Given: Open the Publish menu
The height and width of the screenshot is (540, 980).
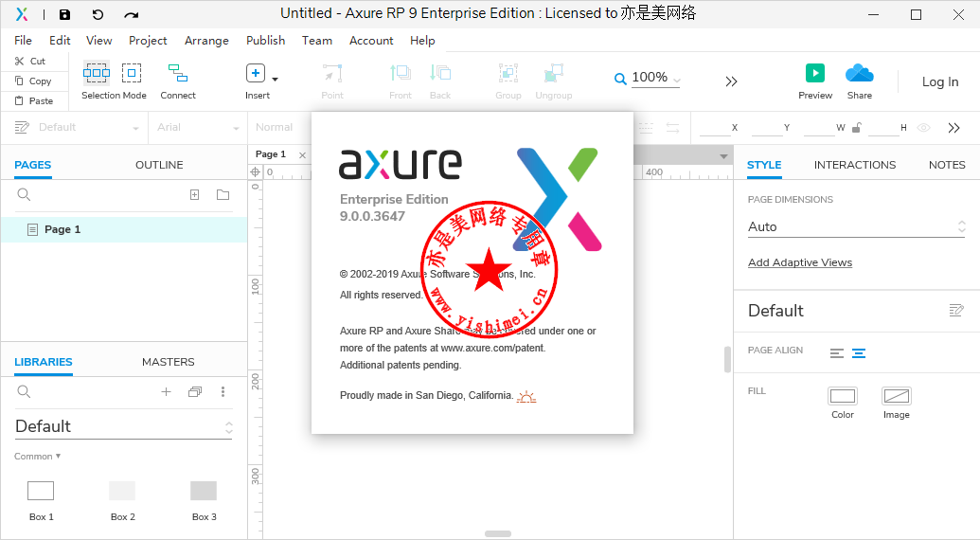Looking at the screenshot, I should coord(266,40).
